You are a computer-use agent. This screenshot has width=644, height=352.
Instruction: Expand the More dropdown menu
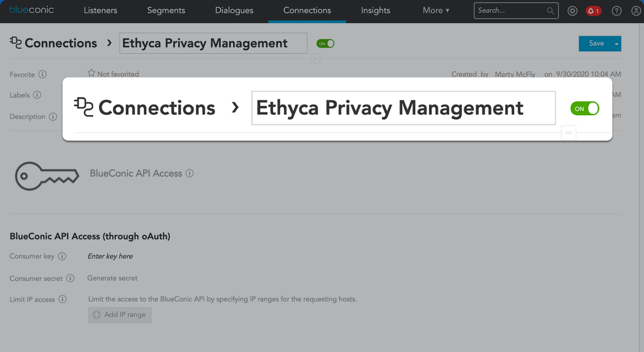(436, 10)
